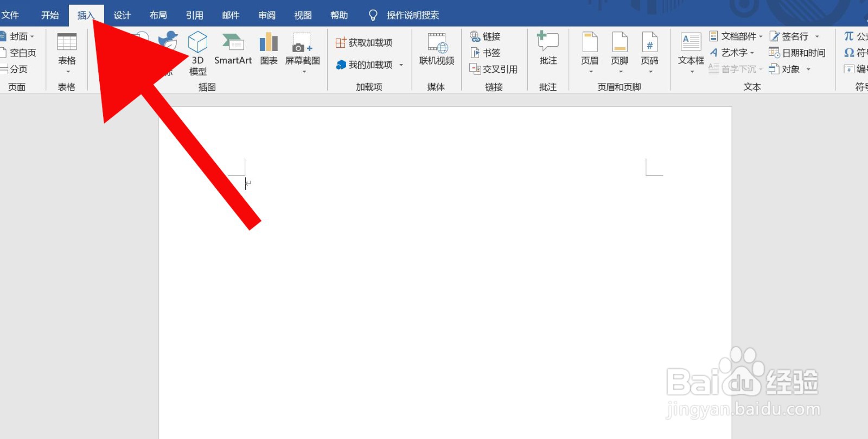Image resolution: width=868 pixels, height=439 pixels.
Task: Switch to the 审阅 (Review) tab
Action: click(267, 15)
